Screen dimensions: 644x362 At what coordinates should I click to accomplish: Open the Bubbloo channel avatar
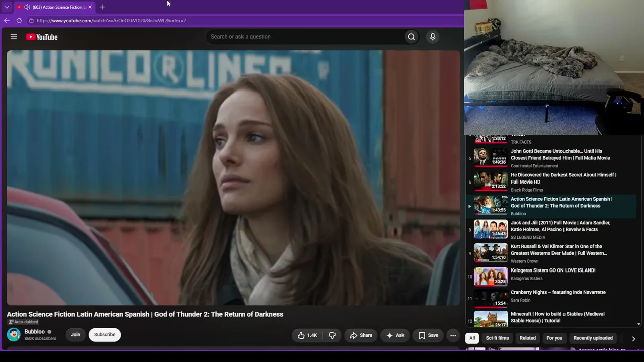click(14, 334)
